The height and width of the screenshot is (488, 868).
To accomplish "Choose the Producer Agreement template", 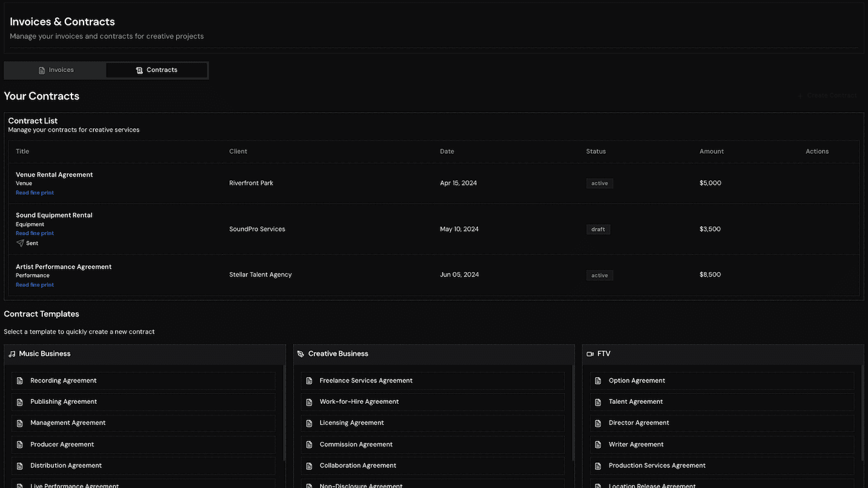I will (x=143, y=444).
